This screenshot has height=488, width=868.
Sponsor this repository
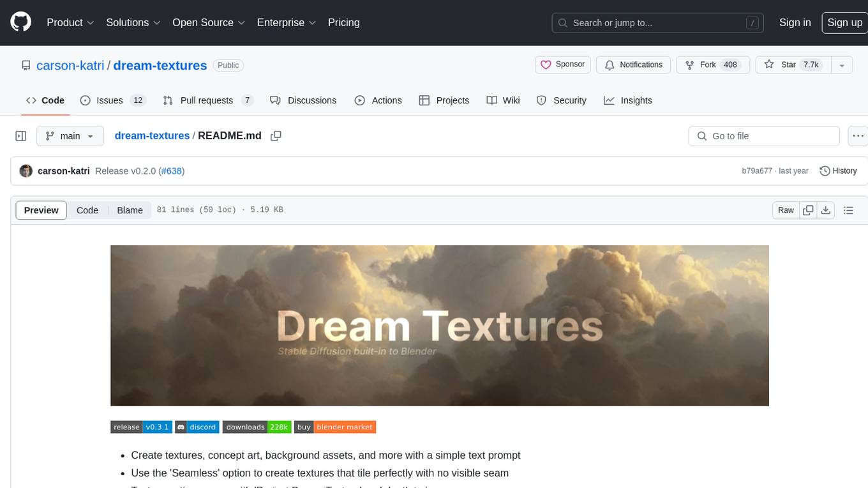point(563,65)
